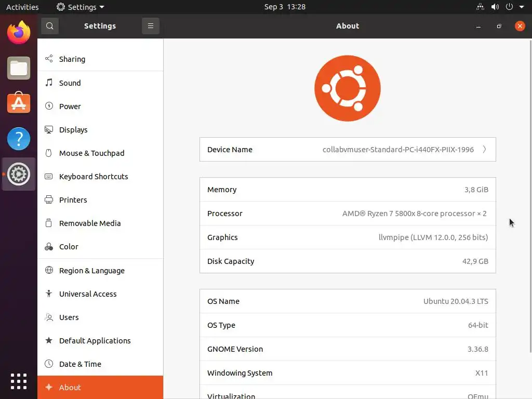Click the search icon in Settings header
Image resolution: width=532 pixels, height=399 pixels.
tap(49, 26)
